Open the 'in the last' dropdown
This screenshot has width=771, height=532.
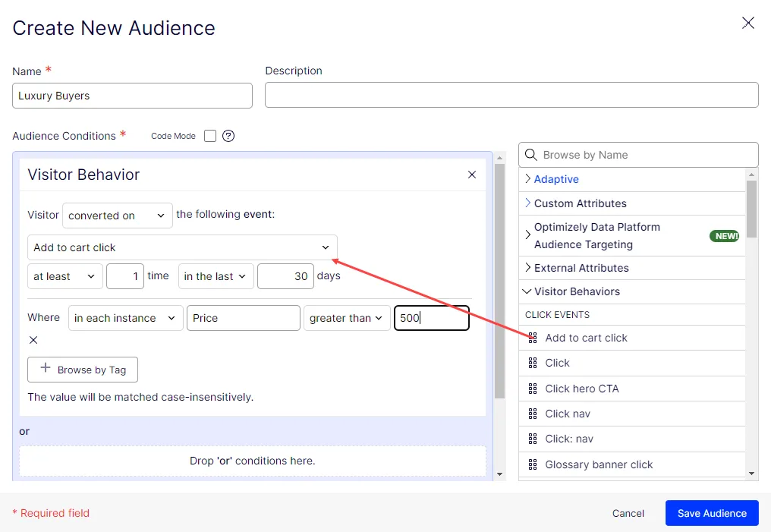[x=216, y=276]
